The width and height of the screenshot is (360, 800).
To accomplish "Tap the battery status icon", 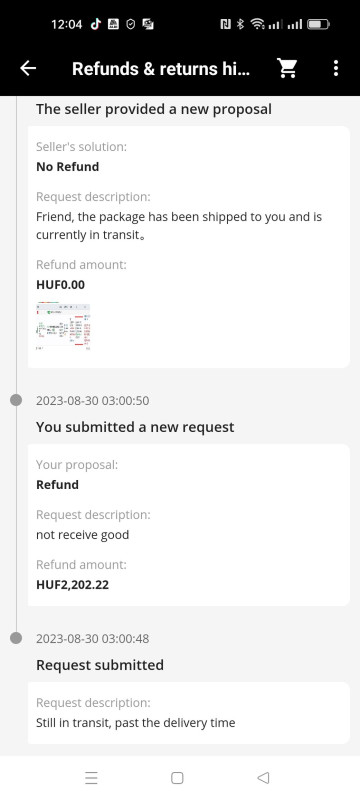I will click(x=319, y=24).
